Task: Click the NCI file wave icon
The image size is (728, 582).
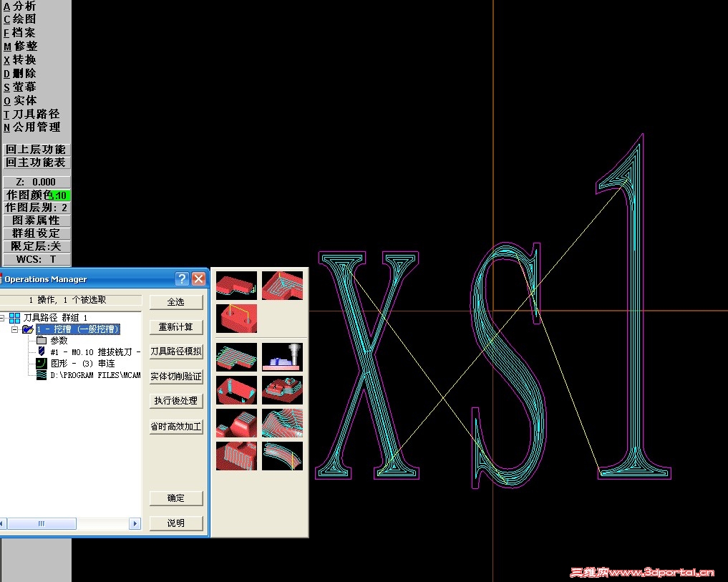Action: point(42,375)
